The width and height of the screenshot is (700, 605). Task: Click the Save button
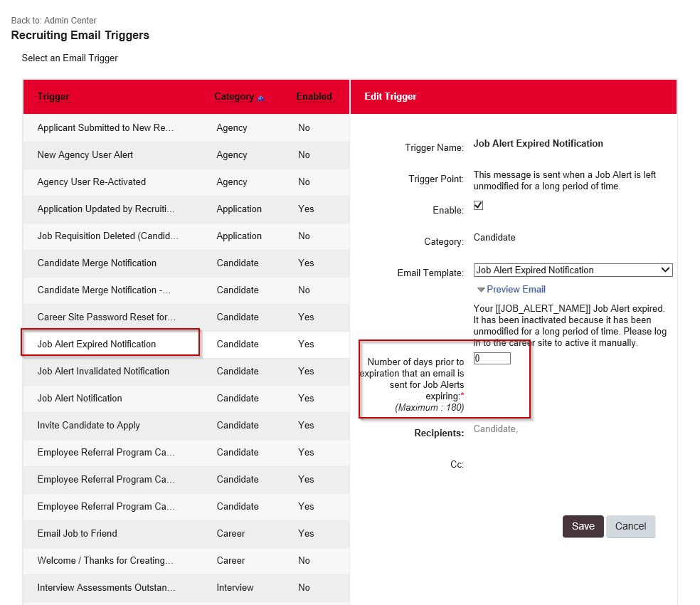point(583,527)
